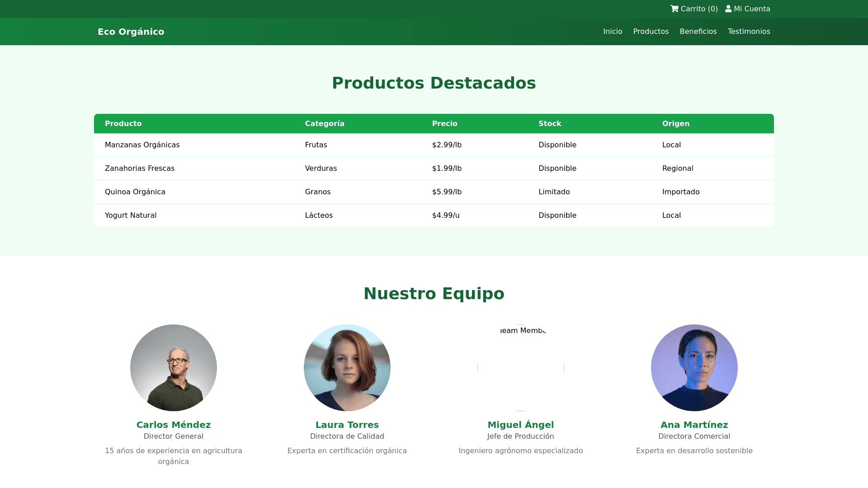
Task: Click Laura Torres profile photo
Action: (347, 368)
